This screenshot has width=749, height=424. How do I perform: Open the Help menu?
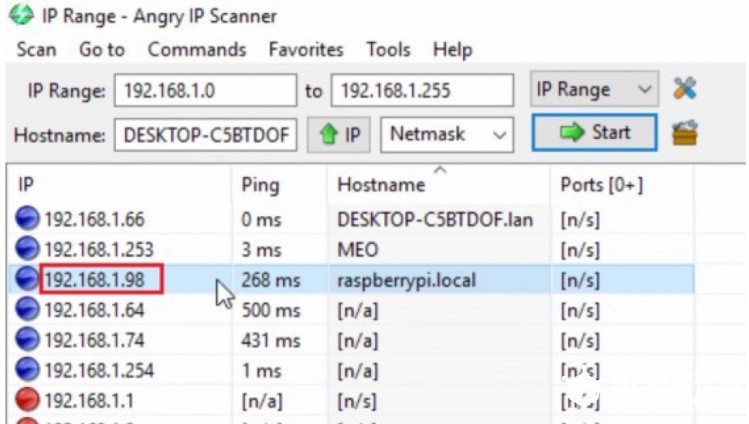(x=452, y=50)
